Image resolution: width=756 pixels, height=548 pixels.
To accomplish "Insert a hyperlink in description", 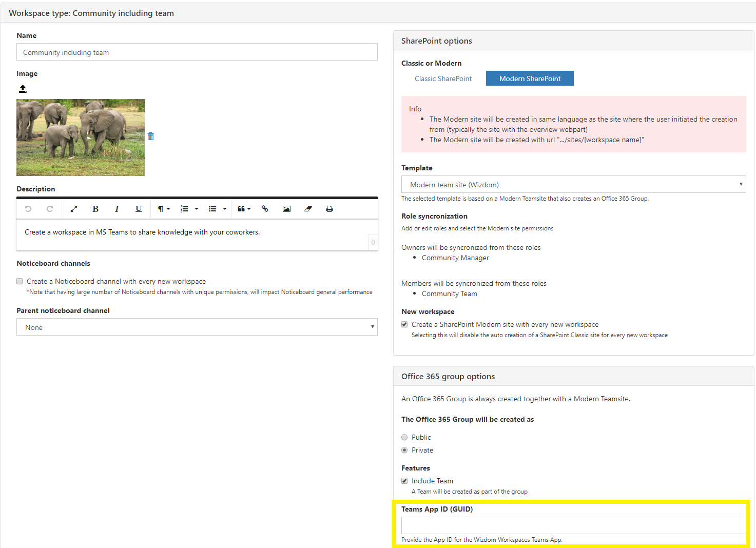I will 265,209.
